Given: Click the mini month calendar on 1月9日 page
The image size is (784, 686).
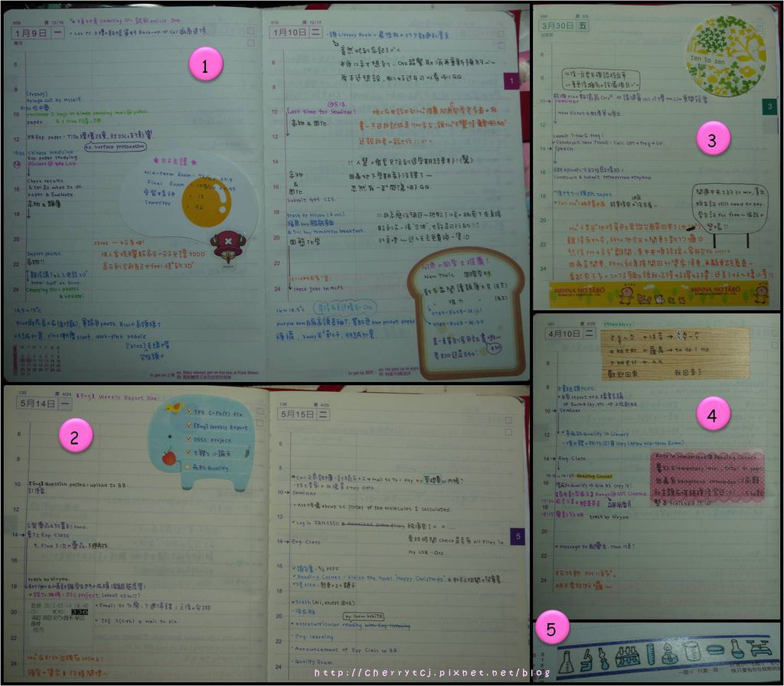Looking at the screenshot, I should coord(38,360).
